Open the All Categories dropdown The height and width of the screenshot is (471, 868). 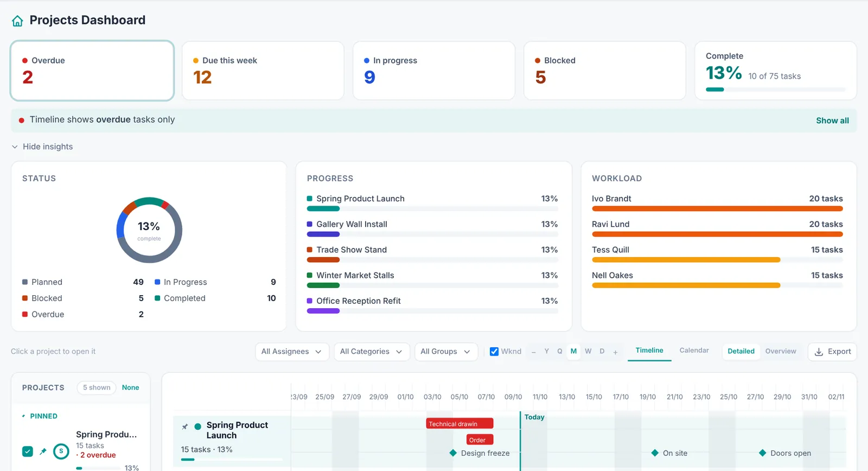click(372, 352)
